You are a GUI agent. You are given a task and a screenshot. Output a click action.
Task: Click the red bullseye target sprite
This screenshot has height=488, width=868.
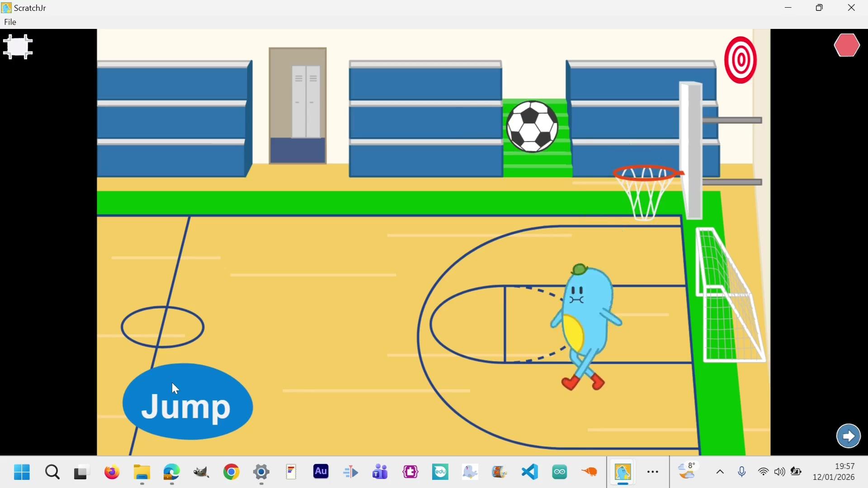pyautogui.click(x=740, y=60)
